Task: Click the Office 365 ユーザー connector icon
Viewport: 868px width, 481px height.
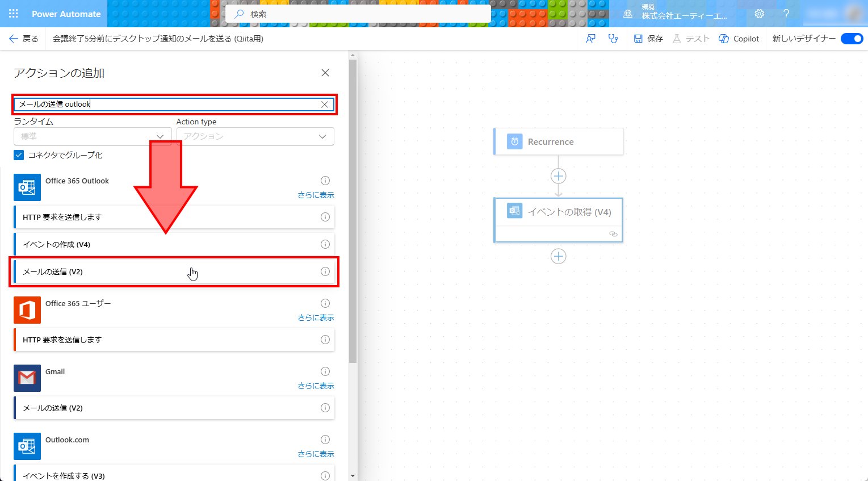Action: click(x=27, y=310)
